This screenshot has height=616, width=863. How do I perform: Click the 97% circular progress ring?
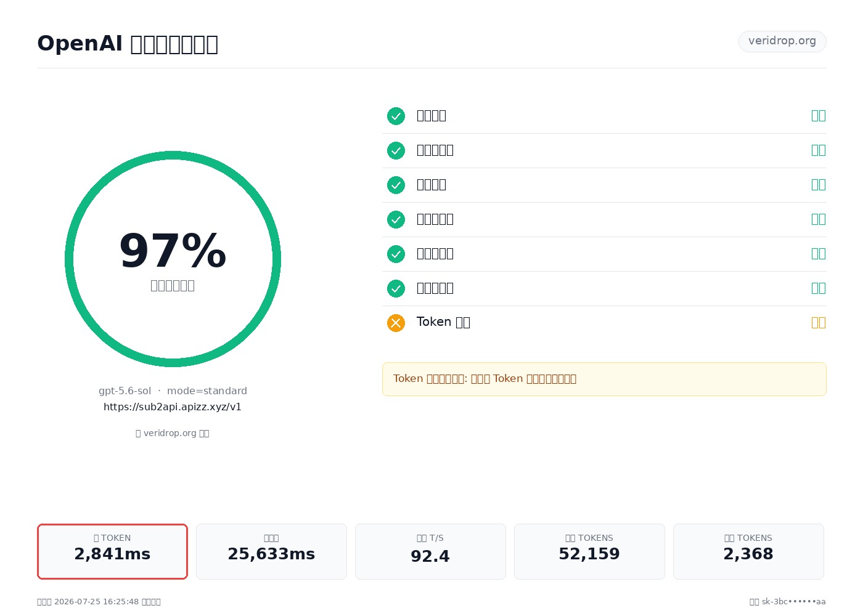173,259
